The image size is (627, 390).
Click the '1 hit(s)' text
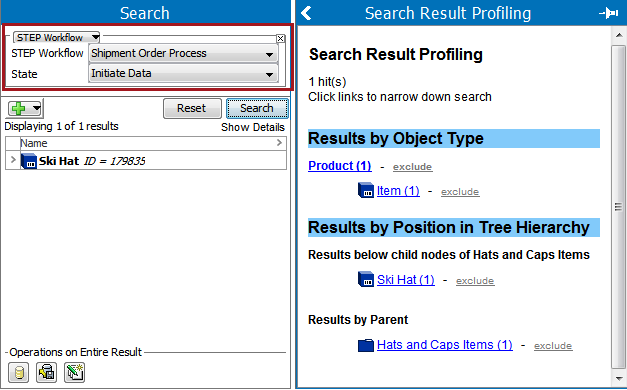327,82
